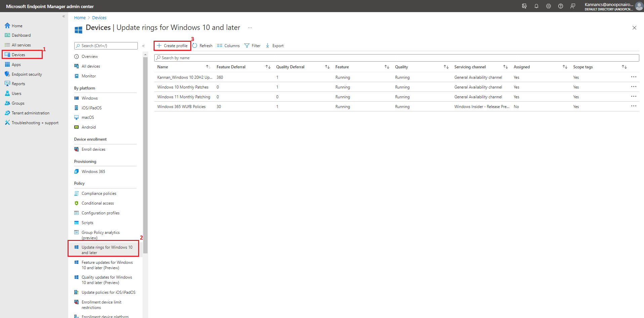Select Windows under By platform
Image resolution: width=644 pixels, height=318 pixels.
pyautogui.click(x=89, y=98)
